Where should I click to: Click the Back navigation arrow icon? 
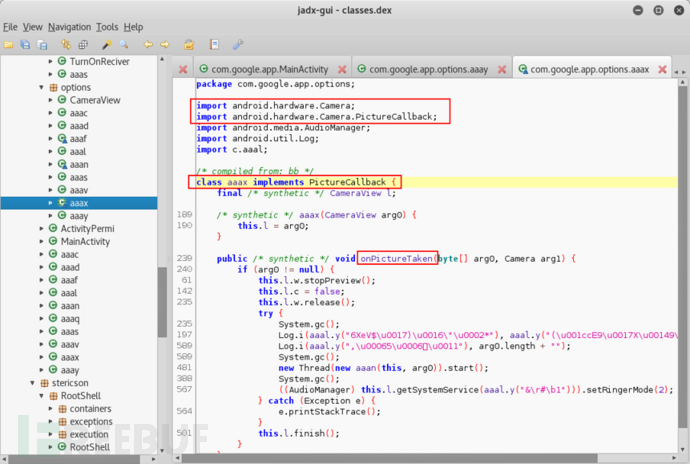(x=148, y=45)
